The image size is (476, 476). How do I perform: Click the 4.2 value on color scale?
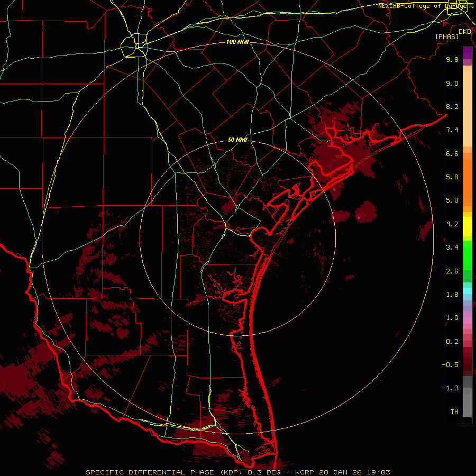click(452, 224)
